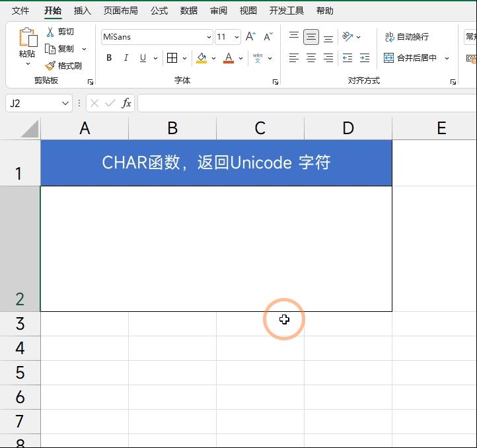The width and height of the screenshot is (477, 448).
Task: Switch to the View (视图) tab
Action: pos(248,11)
